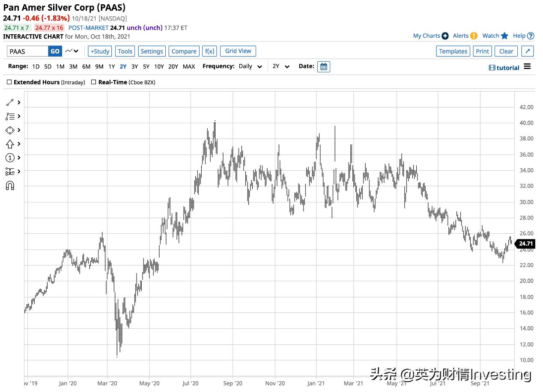Select the 1Y range

111,67
